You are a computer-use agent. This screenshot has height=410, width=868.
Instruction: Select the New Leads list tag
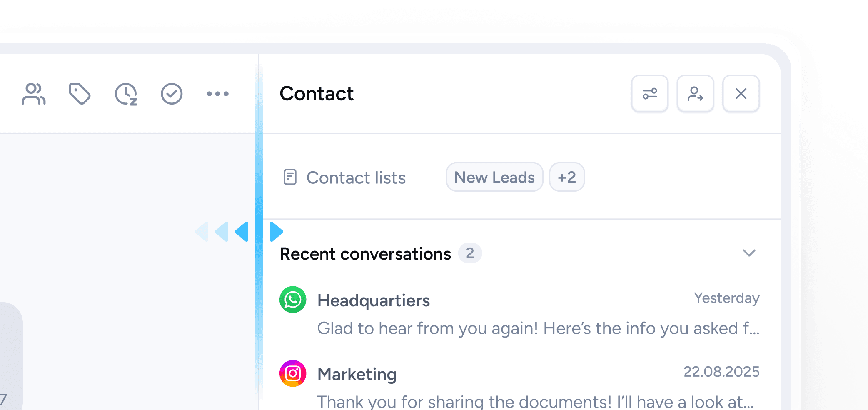pyautogui.click(x=494, y=177)
